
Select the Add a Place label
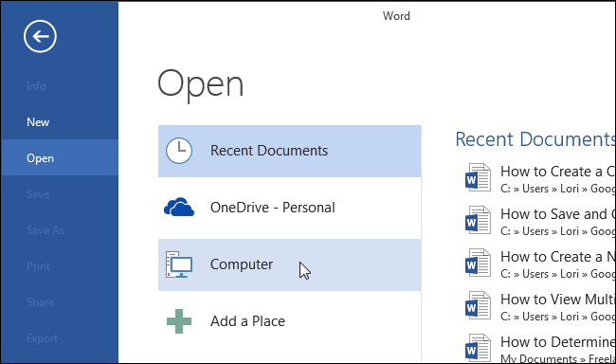(x=247, y=321)
